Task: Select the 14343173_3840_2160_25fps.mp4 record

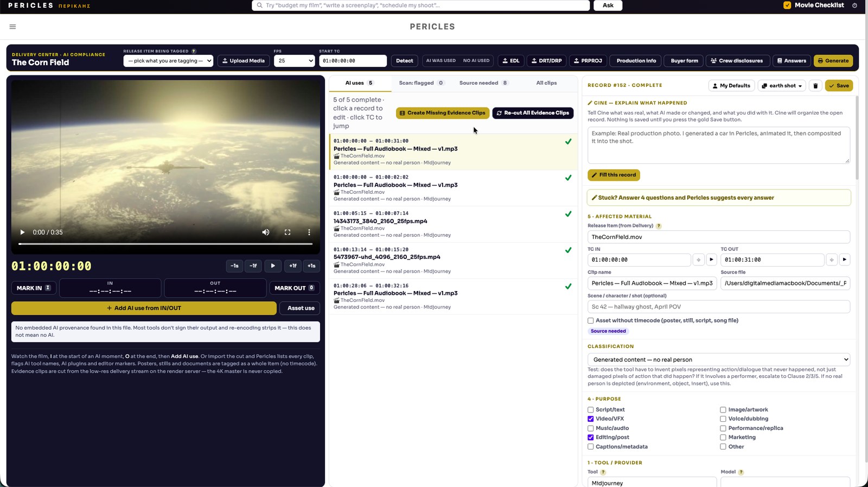Action: click(453, 224)
